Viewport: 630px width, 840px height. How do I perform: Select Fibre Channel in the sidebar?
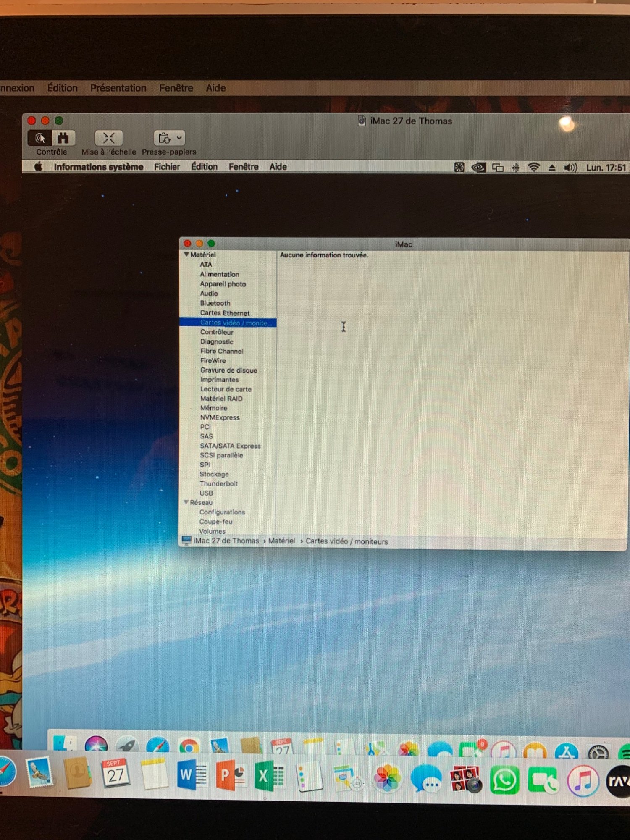222,351
